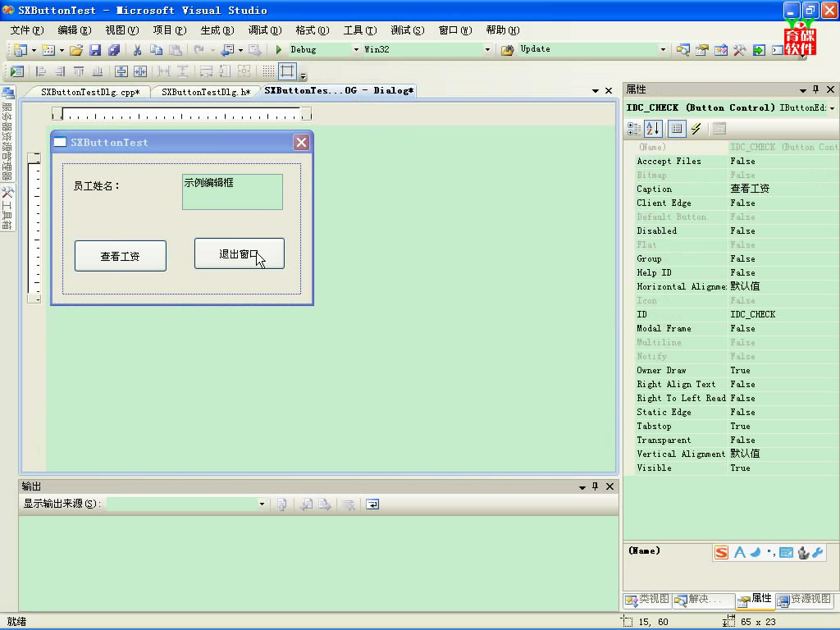Open the 工具箱 side panel tab

(x=7, y=208)
